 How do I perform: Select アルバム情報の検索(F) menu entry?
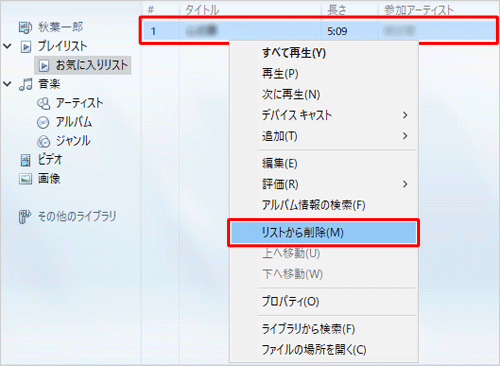pos(324,205)
